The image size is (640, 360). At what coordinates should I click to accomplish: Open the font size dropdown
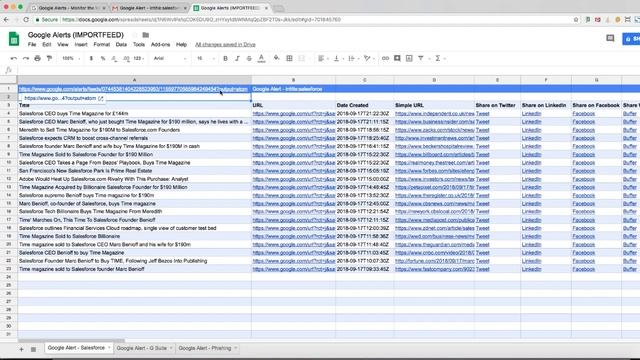[205, 58]
